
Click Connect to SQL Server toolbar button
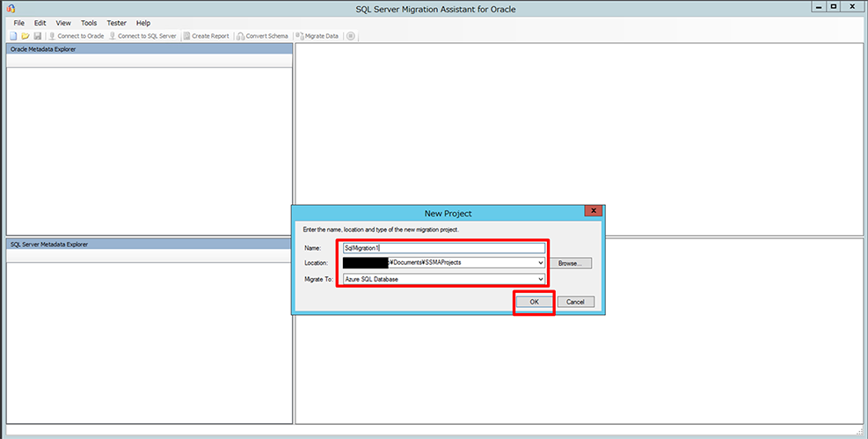(142, 36)
